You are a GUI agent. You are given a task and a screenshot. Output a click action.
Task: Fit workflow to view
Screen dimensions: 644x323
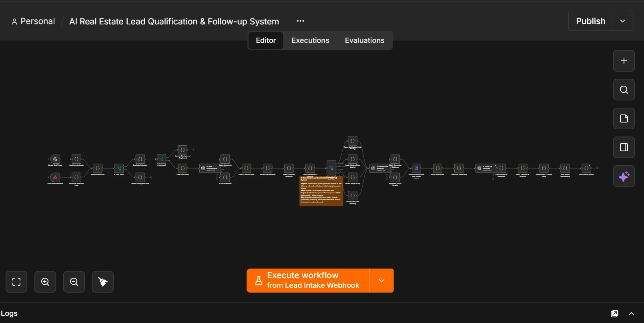coord(16,282)
